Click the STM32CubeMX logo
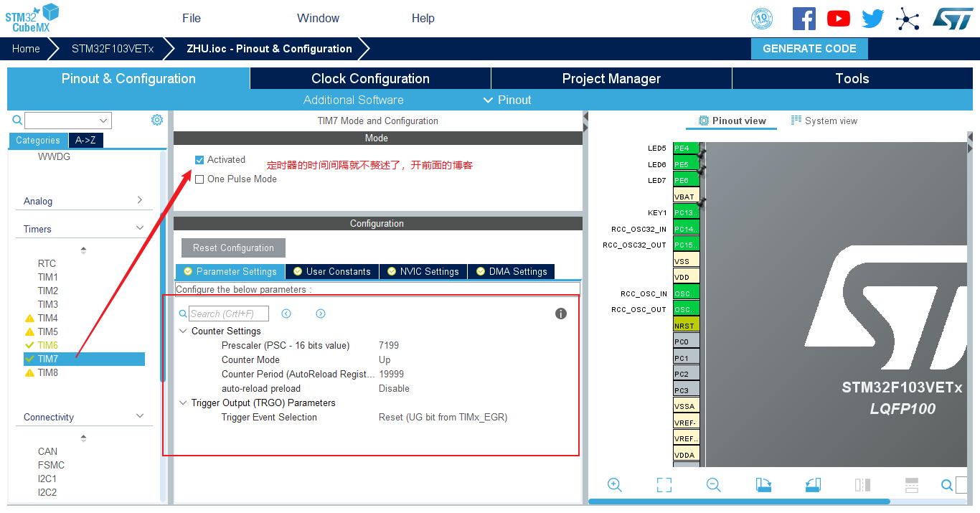This screenshot has width=980, height=513. [32, 19]
